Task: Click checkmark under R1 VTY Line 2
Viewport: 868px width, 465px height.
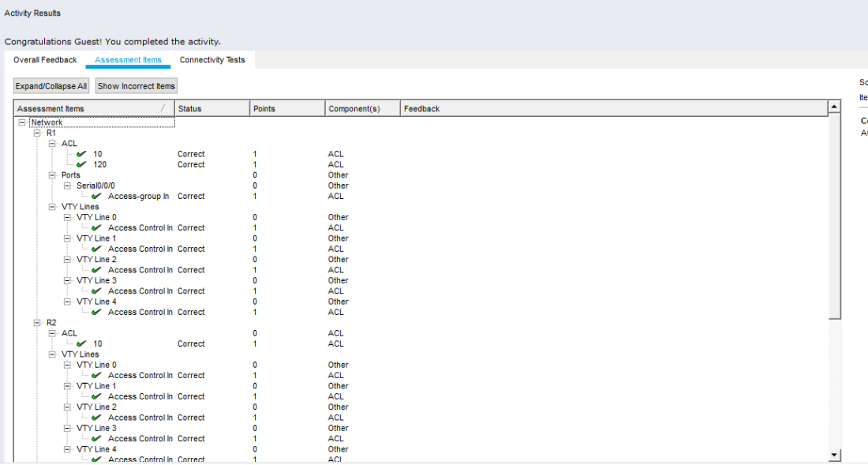Action: tap(96, 270)
